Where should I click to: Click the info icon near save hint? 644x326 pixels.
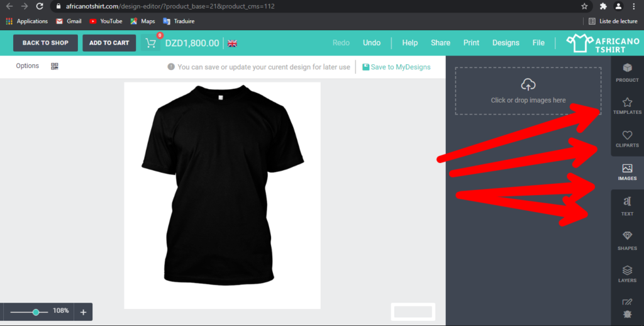pyautogui.click(x=171, y=67)
